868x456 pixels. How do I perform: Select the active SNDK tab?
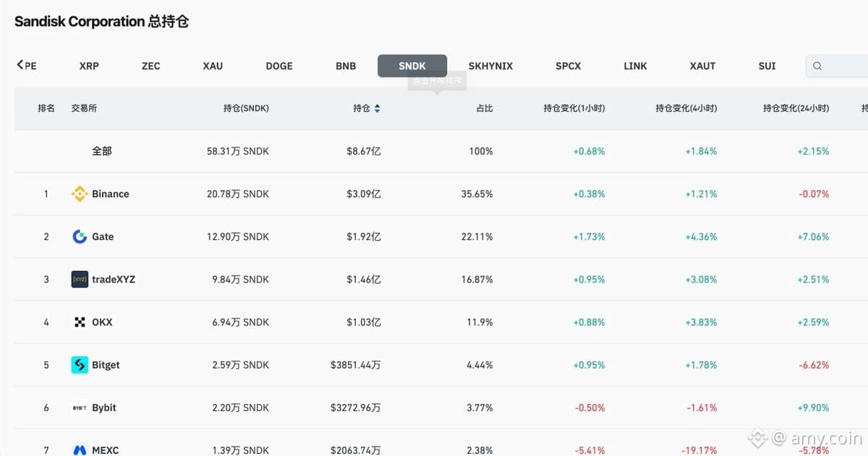pos(412,66)
